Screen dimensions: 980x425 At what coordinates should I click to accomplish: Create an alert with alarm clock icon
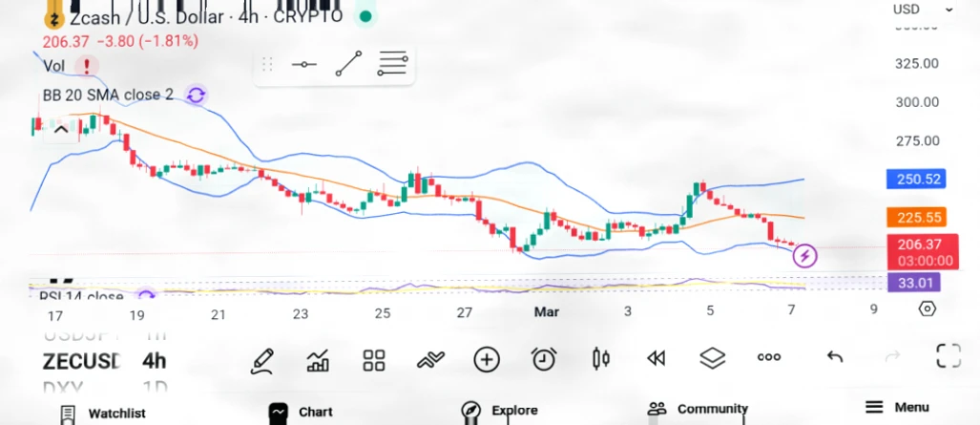click(x=544, y=359)
